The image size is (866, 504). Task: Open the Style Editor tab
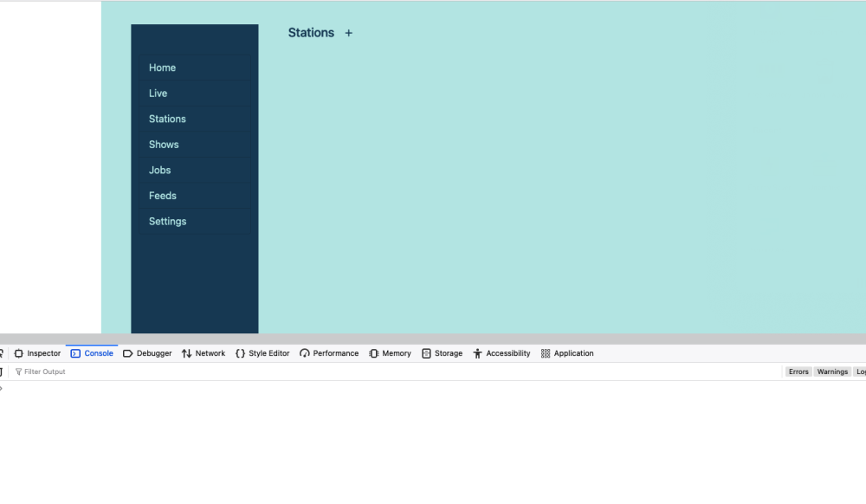(262, 353)
